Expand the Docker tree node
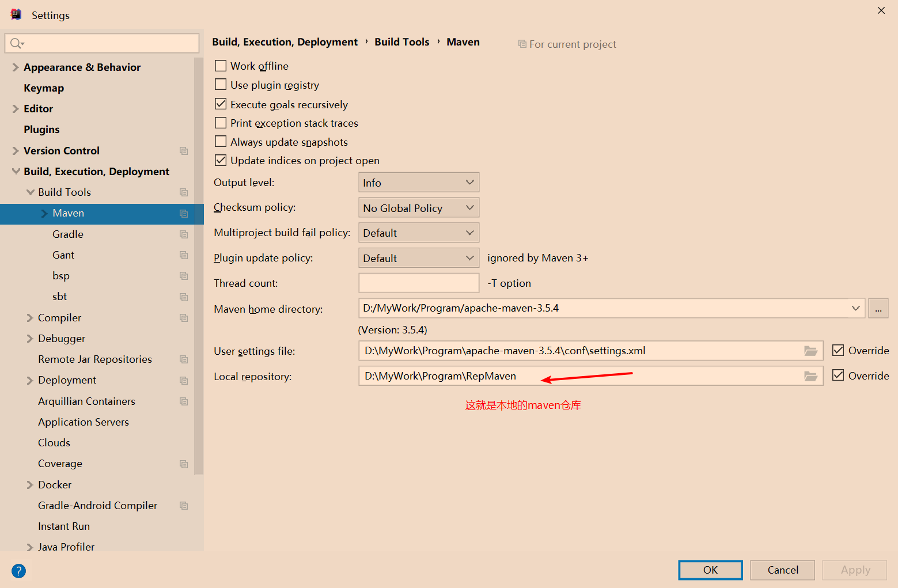The image size is (898, 588). 30,485
